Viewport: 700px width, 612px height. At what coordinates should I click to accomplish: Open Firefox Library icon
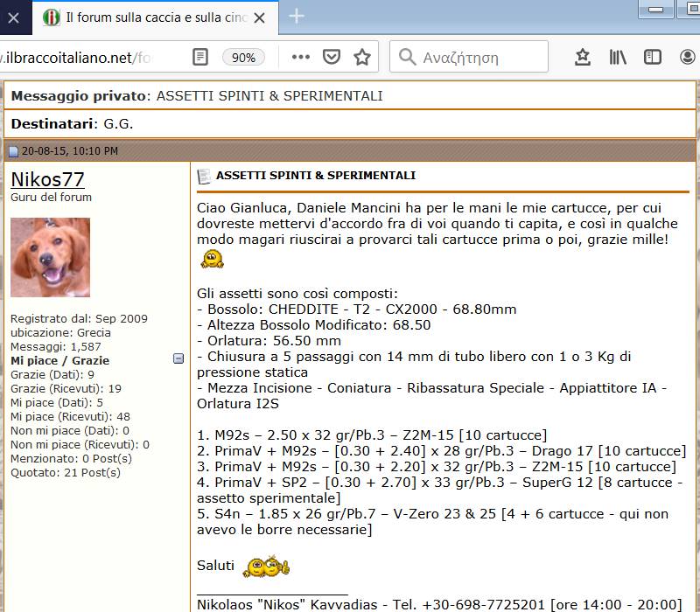point(618,57)
